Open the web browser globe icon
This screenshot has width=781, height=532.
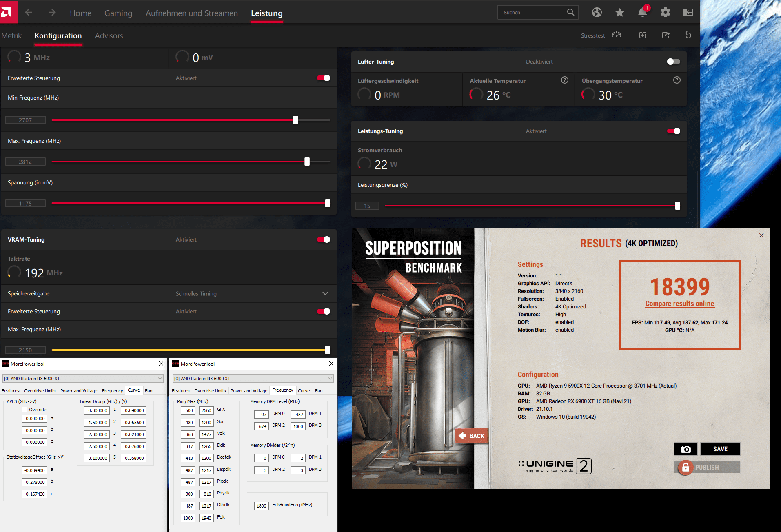coord(597,13)
